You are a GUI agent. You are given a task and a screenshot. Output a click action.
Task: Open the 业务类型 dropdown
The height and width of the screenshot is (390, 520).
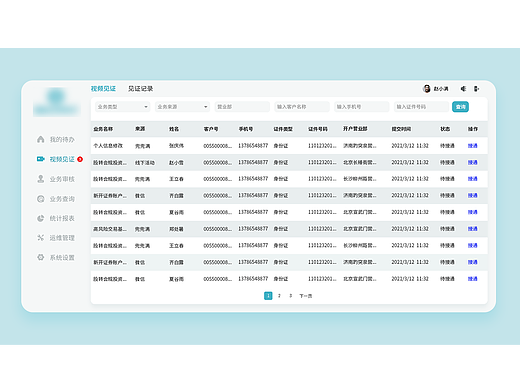pyautogui.click(x=123, y=107)
